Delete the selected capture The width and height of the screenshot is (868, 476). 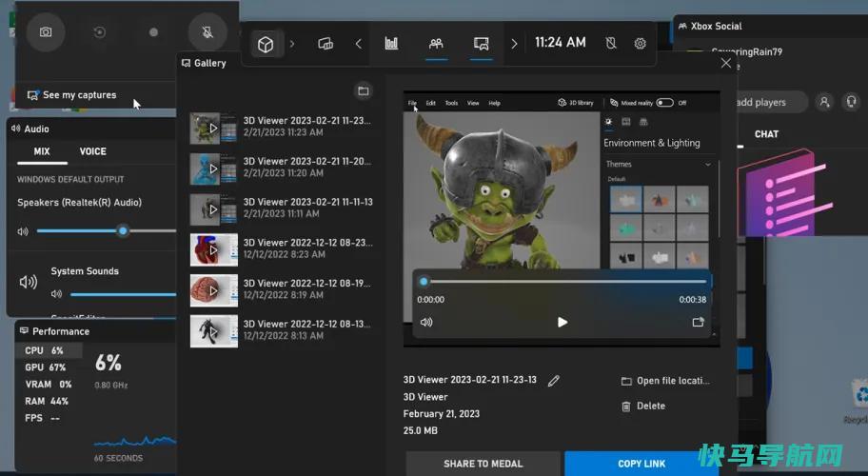[x=643, y=407]
